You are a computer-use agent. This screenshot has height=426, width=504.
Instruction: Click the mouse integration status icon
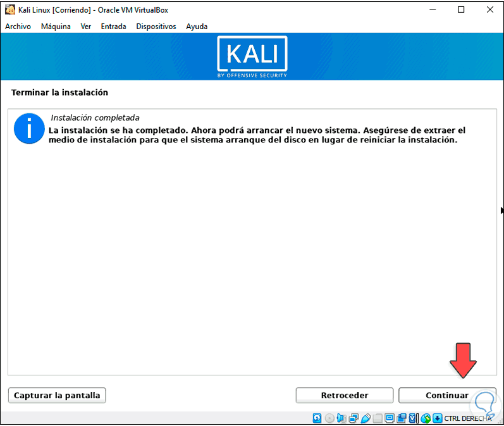tap(426, 418)
